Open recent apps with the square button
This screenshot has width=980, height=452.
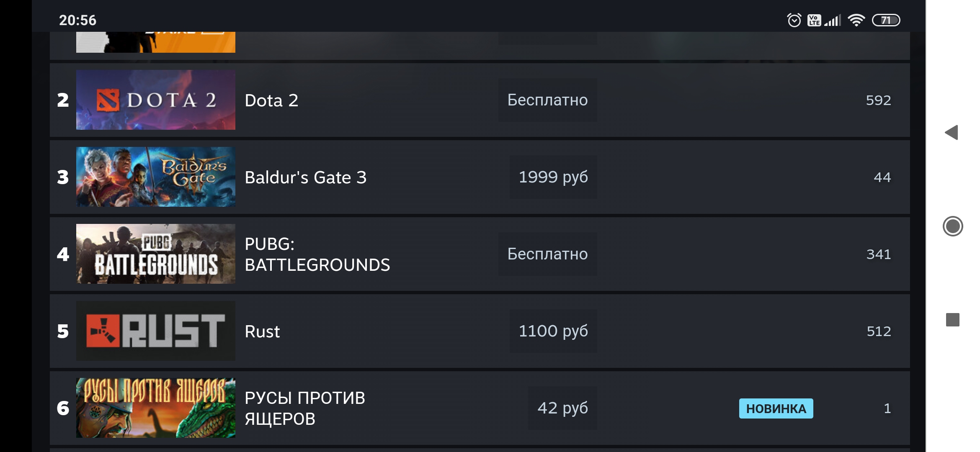(x=952, y=320)
